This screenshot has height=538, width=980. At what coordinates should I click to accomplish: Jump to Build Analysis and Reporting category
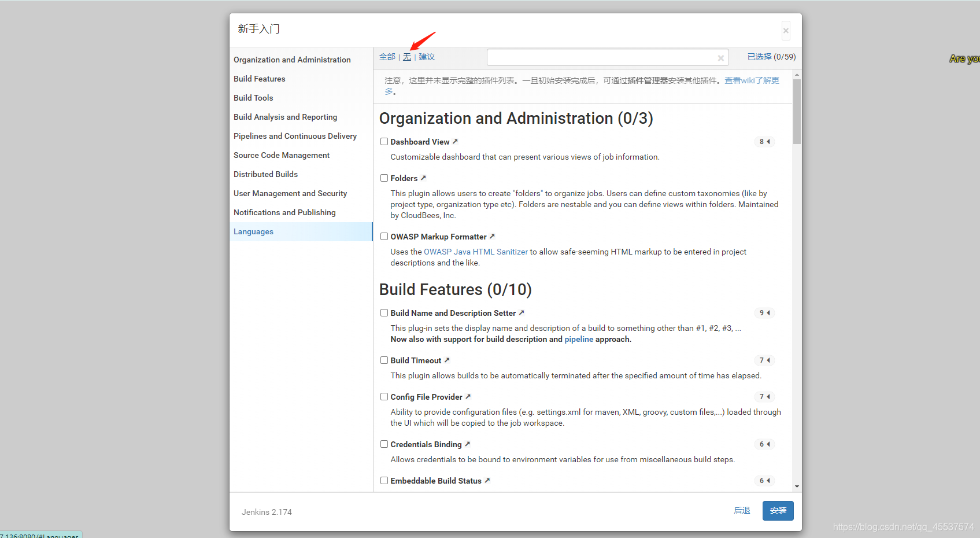(301, 117)
